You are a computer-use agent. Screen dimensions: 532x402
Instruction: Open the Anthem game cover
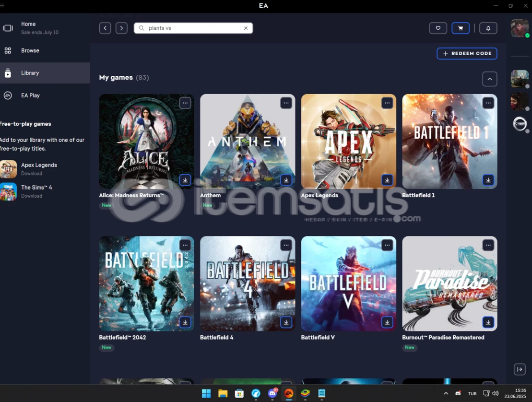248,142
